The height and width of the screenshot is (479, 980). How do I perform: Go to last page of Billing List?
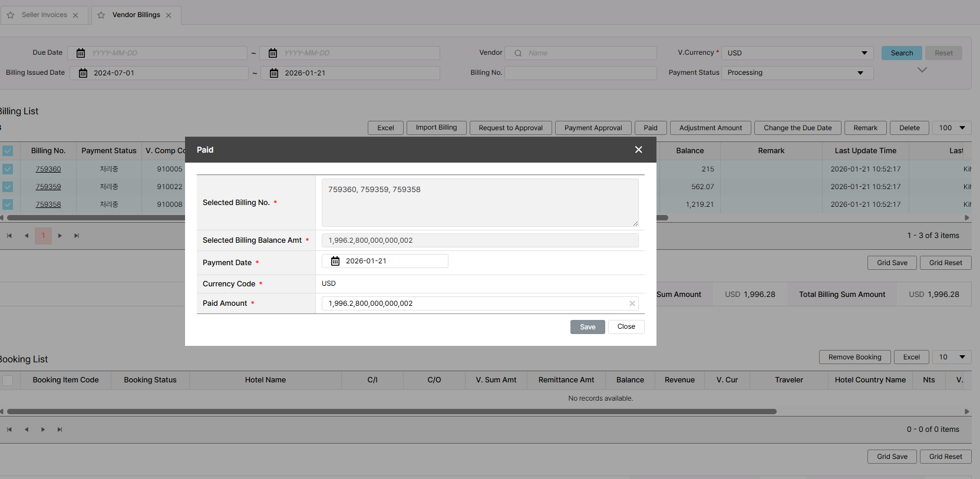click(x=77, y=236)
